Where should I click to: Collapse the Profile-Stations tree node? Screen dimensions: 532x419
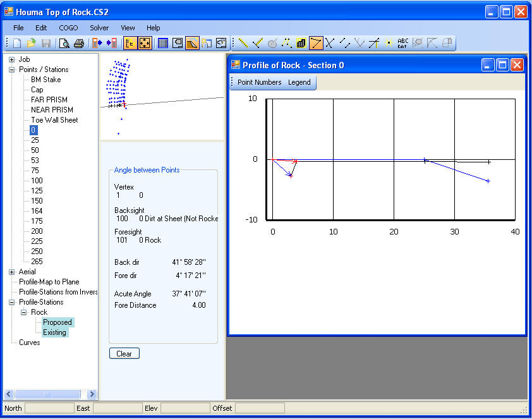[11, 302]
